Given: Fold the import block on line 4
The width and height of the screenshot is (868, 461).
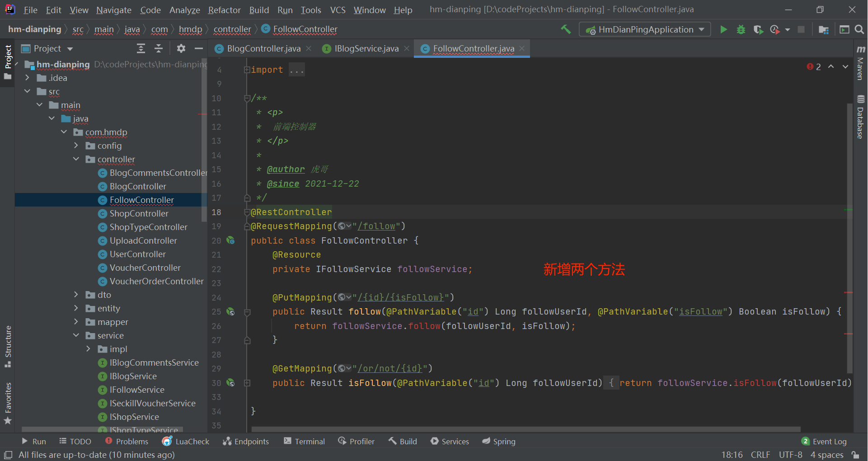Looking at the screenshot, I should [247, 70].
